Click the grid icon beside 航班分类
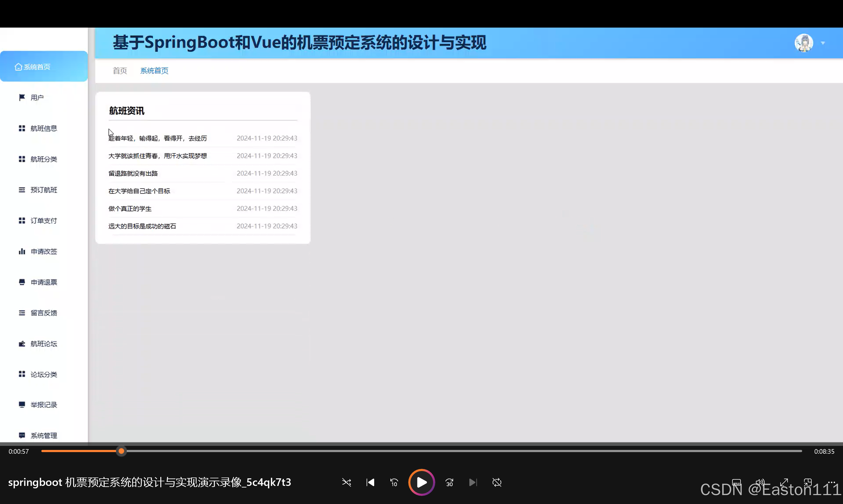The image size is (843, 504). pyautogui.click(x=22, y=159)
